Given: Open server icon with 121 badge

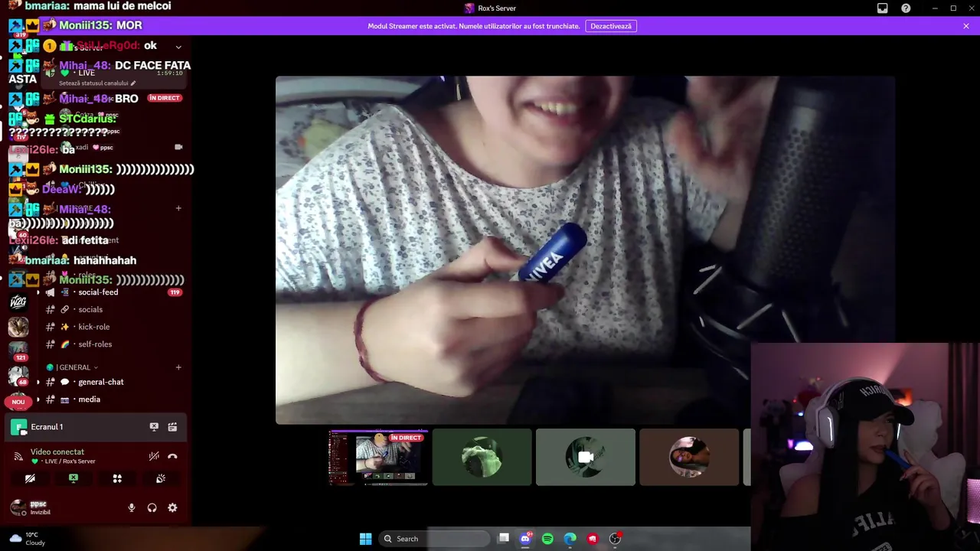Looking at the screenshot, I should point(18,350).
